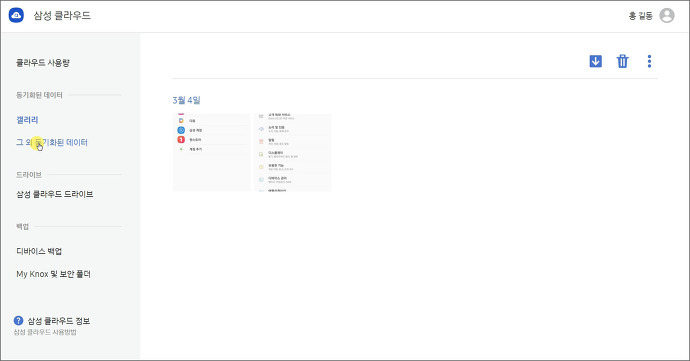Open the second gallery thumbnail with settings list
The height and width of the screenshot is (361, 690).
click(x=293, y=152)
